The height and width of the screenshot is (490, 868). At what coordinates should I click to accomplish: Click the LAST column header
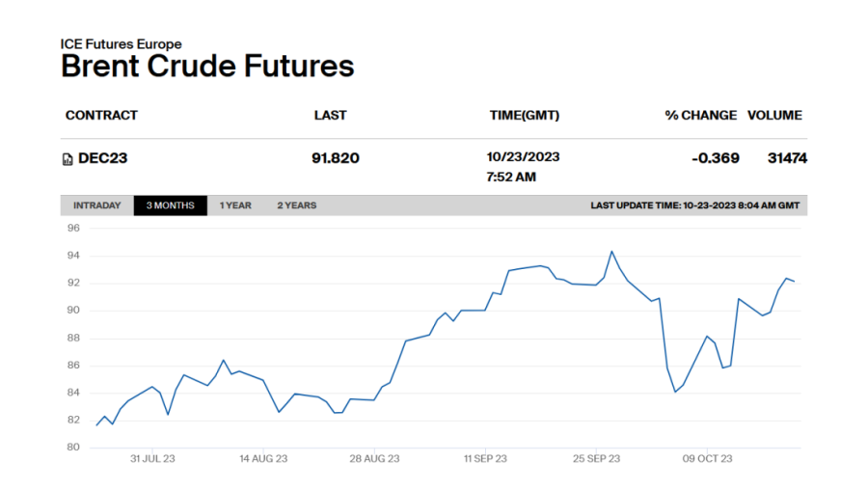pos(330,115)
